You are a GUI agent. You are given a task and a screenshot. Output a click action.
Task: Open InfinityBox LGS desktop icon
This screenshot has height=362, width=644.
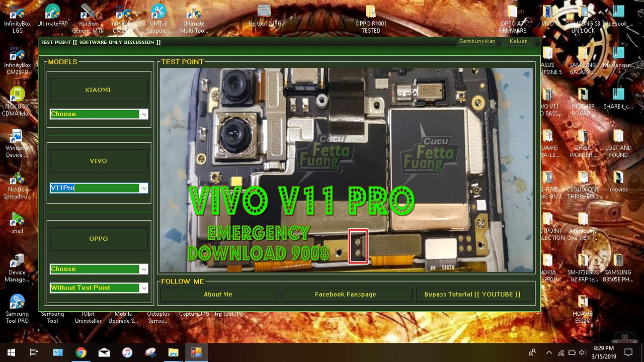[x=18, y=18]
